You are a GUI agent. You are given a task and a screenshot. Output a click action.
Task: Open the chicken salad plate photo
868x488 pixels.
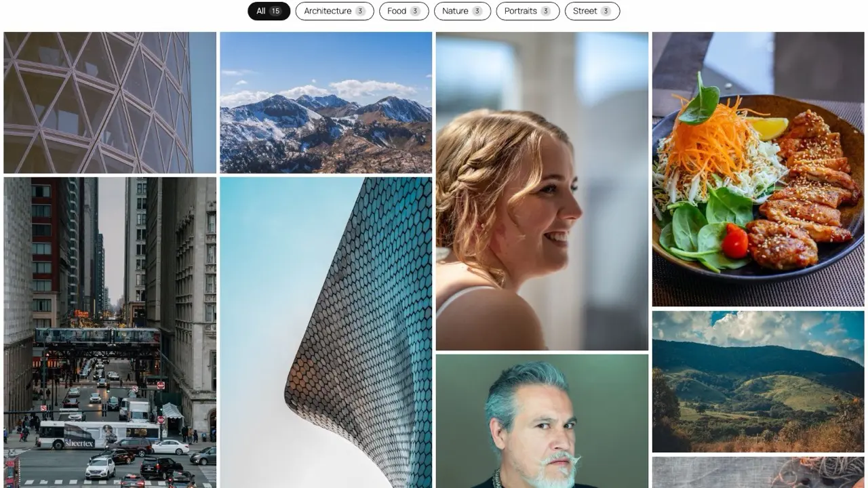(x=758, y=169)
